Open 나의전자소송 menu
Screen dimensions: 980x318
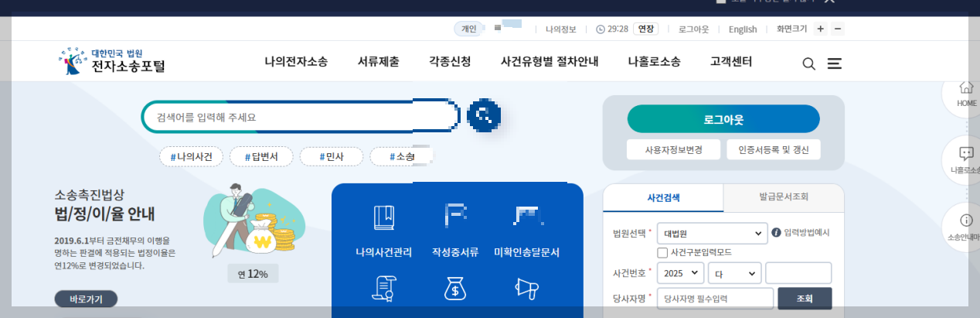pyautogui.click(x=295, y=62)
